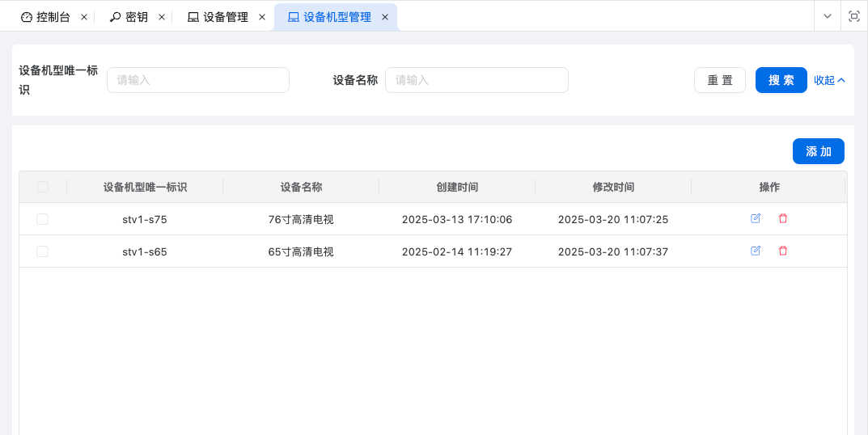Focus the 设备名称 input field
Screen dimensions: 868x435
476,80
